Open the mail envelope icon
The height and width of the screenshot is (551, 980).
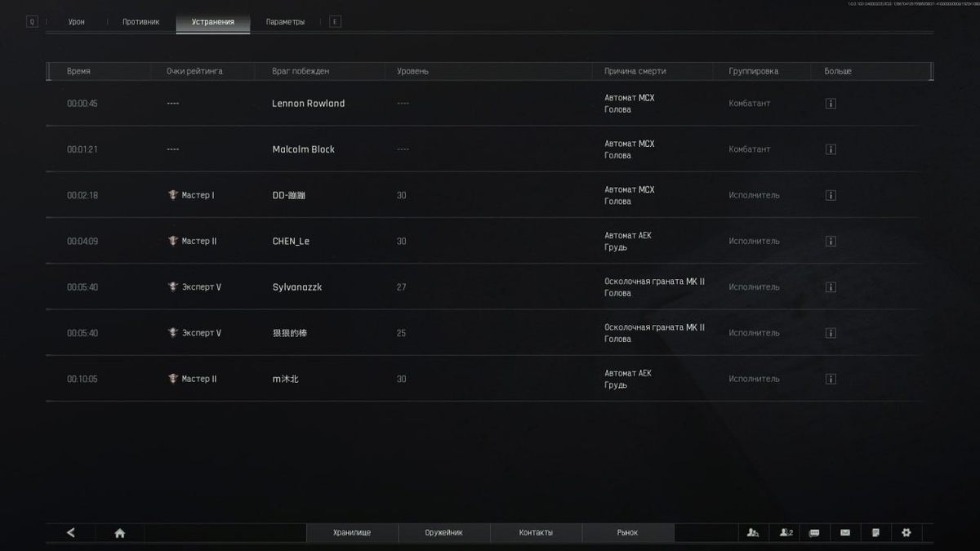click(845, 532)
